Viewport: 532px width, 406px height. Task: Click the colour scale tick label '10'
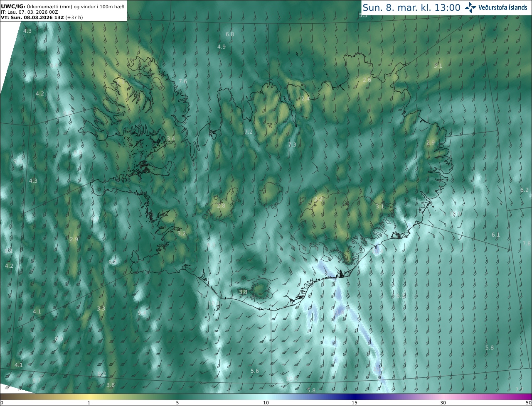click(x=266, y=403)
